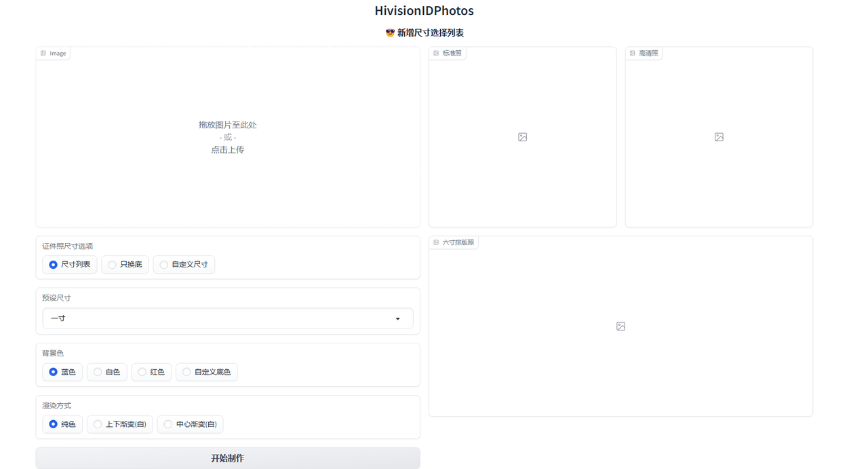
Task: Click the 一寸 preset size combo box
Action: pyautogui.click(x=217, y=318)
